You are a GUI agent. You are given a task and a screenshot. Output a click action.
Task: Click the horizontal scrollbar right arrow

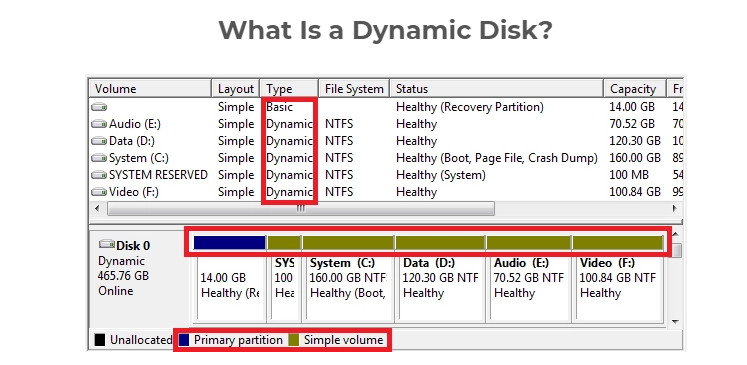[x=675, y=208]
